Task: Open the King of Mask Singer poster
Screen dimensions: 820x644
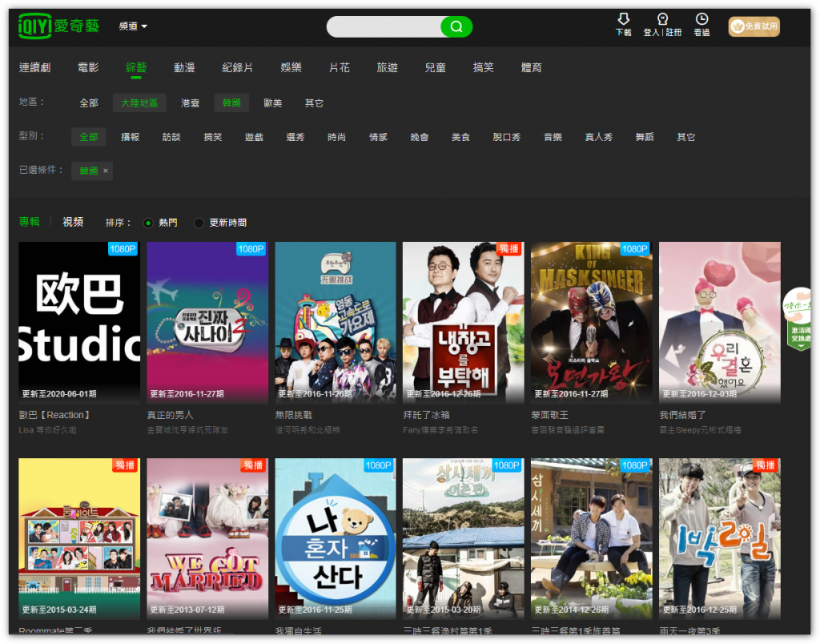Action: [x=592, y=322]
